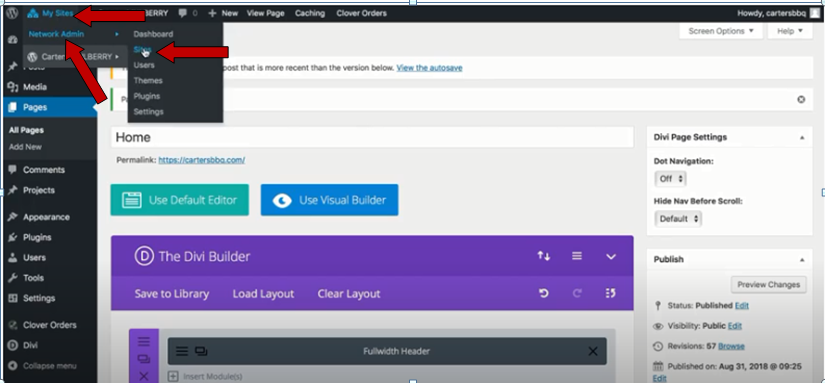825x383 pixels.
Task: Choose Settings in Network Admin flyout
Action: pos(148,112)
